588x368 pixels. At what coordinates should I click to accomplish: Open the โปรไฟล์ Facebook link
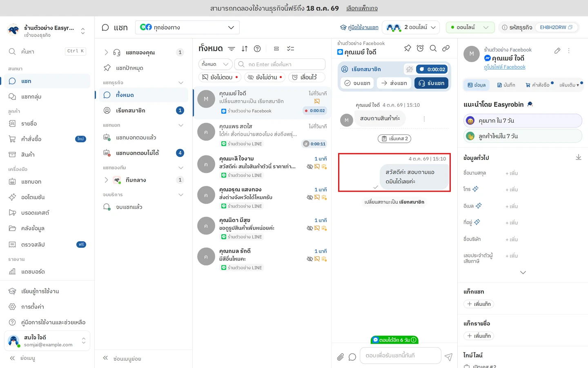[x=505, y=67]
